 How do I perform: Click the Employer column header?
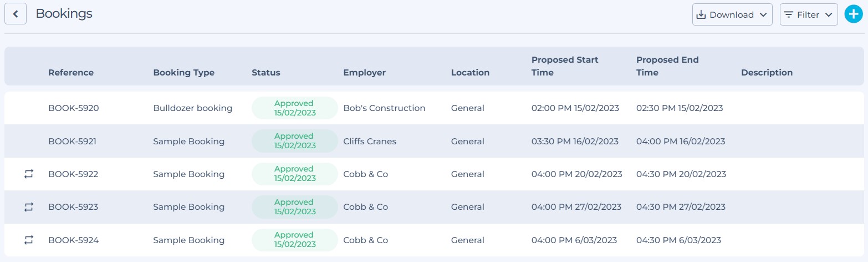(364, 73)
